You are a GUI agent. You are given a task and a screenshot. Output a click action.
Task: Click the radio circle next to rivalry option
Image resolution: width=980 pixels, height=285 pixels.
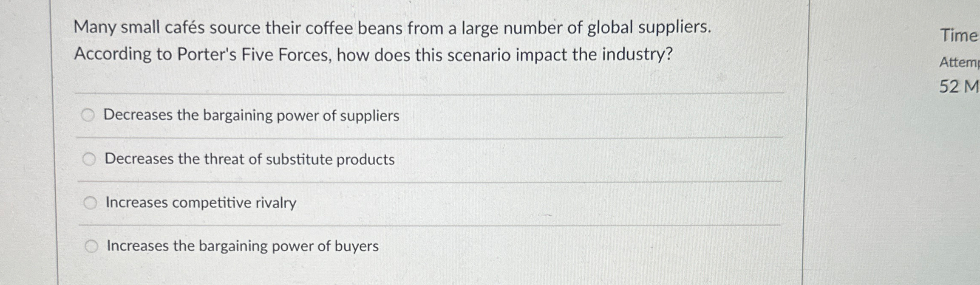[x=90, y=203]
